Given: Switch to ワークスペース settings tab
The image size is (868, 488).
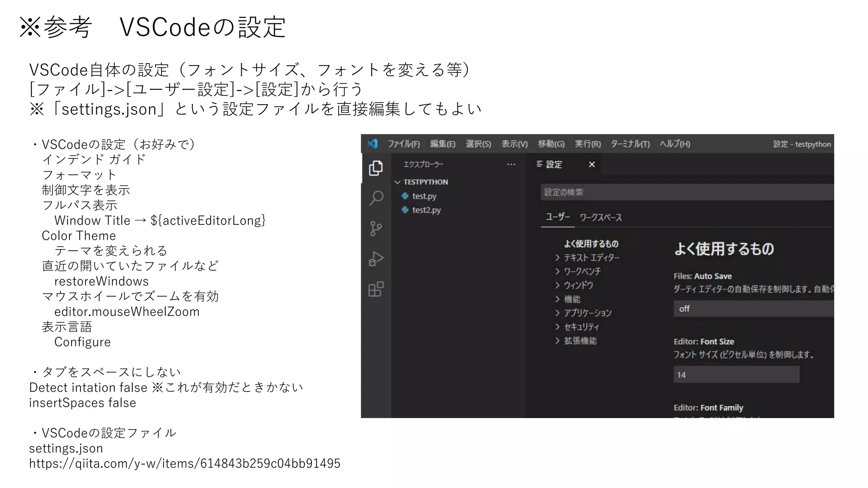Looking at the screenshot, I should [x=601, y=218].
